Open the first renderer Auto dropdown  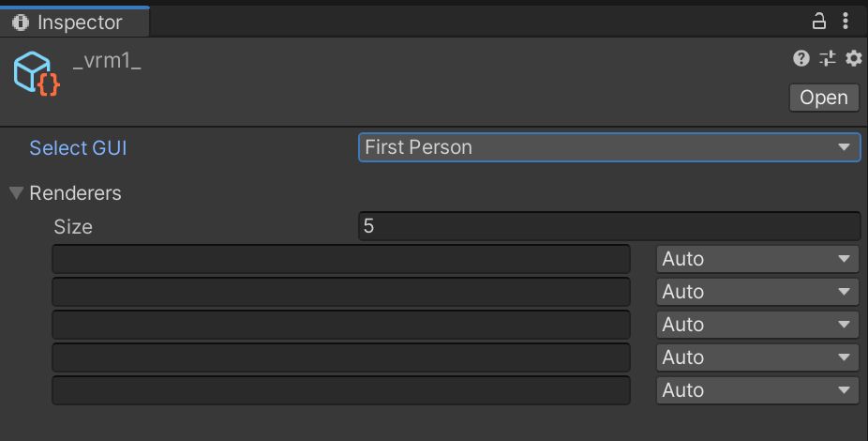click(757, 259)
